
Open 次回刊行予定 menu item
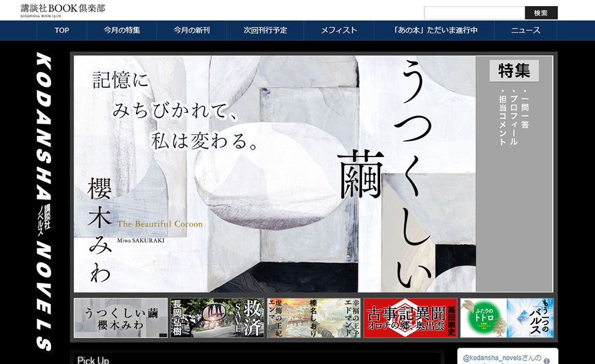[265, 30]
